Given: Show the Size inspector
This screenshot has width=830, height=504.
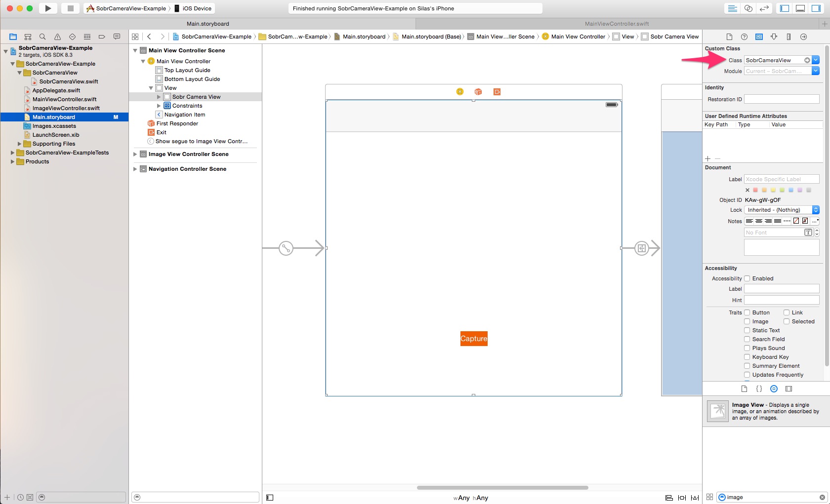Looking at the screenshot, I should click(x=788, y=37).
